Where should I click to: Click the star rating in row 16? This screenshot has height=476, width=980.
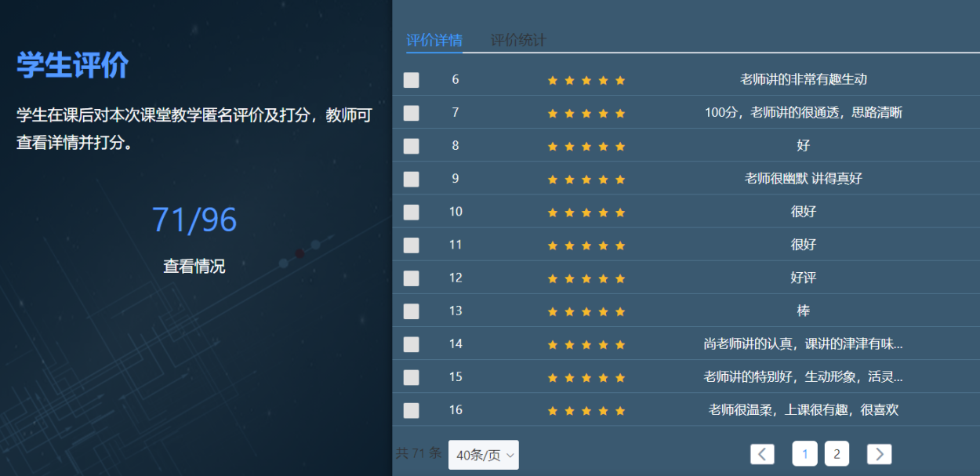586,410
